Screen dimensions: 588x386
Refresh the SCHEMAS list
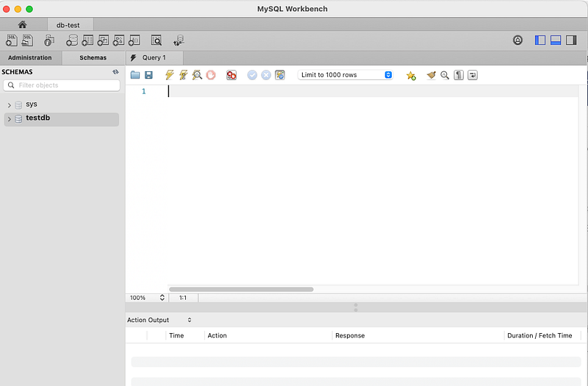(115, 71)
